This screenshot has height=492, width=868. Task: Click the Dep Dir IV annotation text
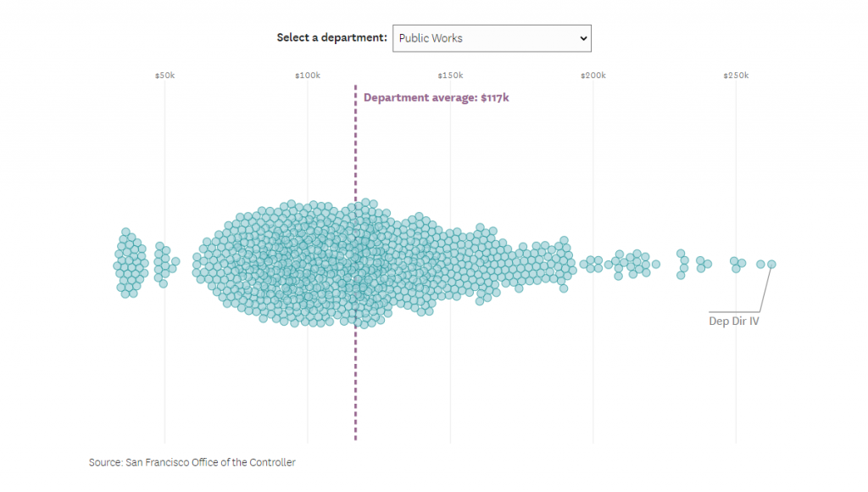point(734,321)
